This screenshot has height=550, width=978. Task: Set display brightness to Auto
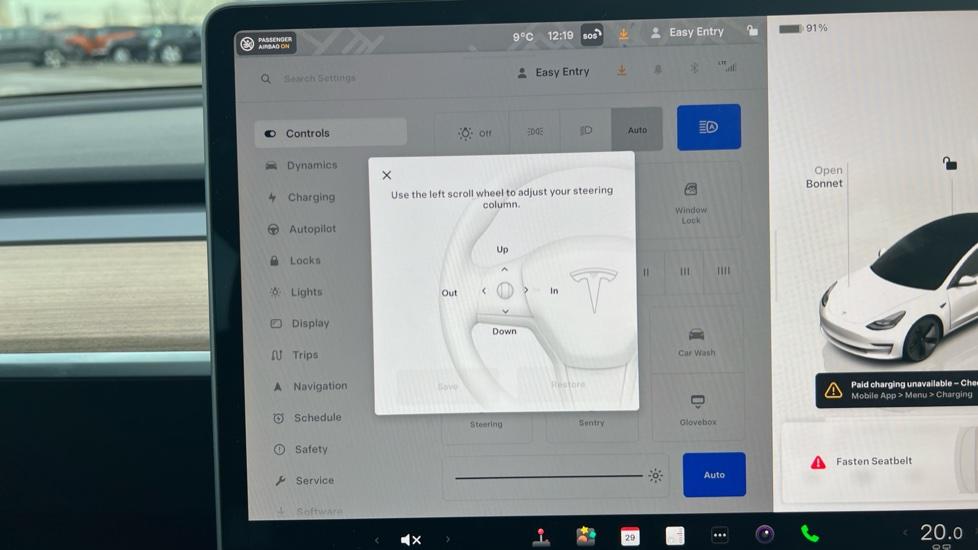tap(714, 475)
